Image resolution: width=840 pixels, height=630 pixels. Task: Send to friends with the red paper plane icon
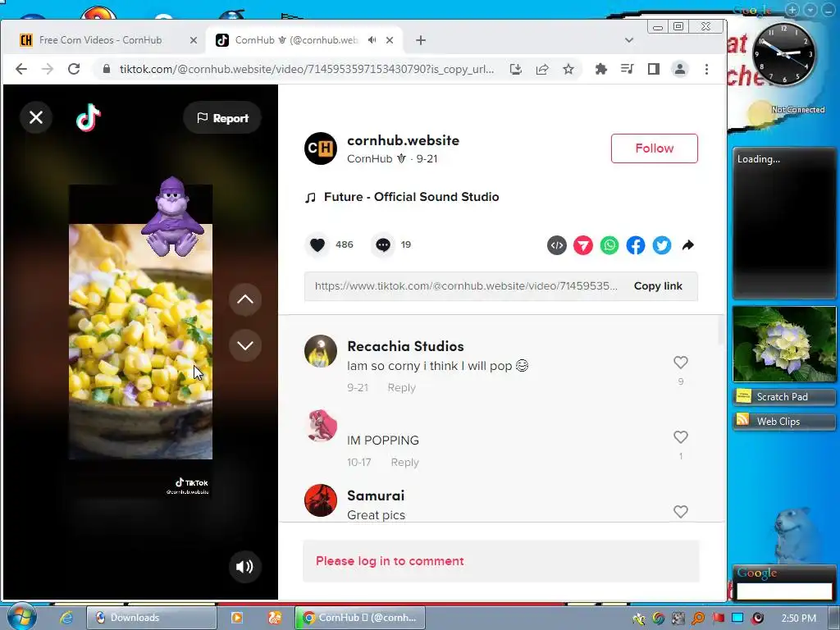tap(583, 245)
